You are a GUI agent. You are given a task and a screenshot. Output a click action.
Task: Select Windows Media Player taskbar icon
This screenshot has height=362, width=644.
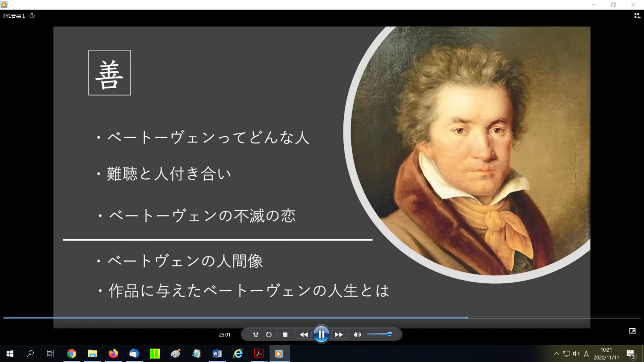point(279,354)
